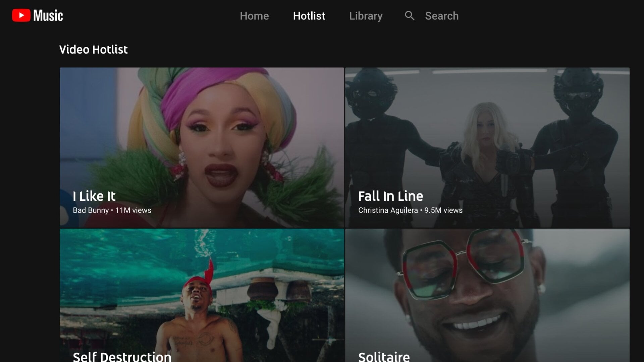Click the Fall In Line song title
The width and height of the screenshot is (644, 362).
390,196
